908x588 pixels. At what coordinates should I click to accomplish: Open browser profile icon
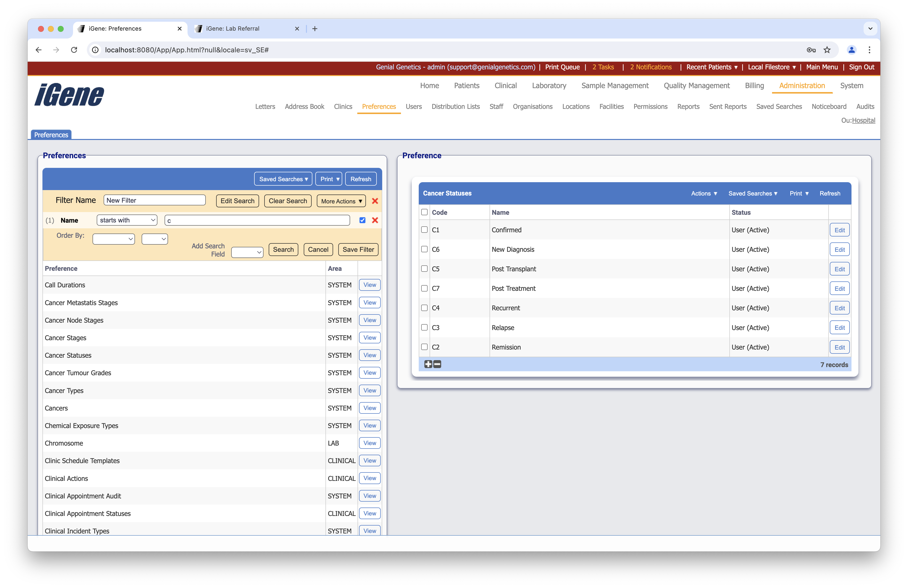(x=851, y=50)
